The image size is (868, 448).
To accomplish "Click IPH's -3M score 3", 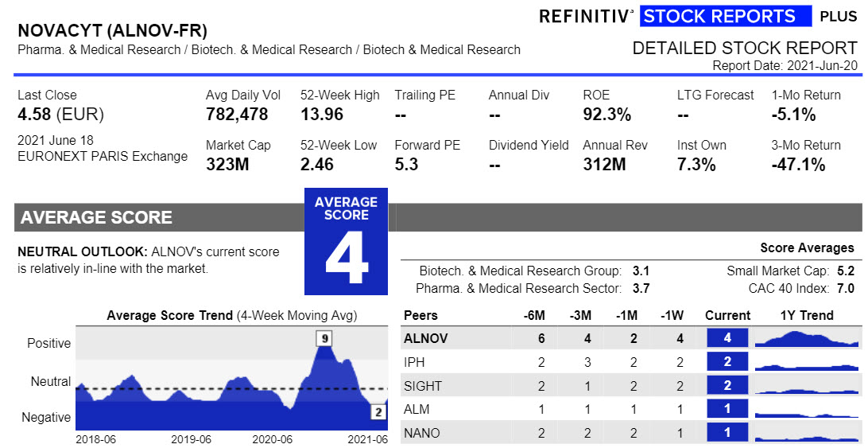I will [x=587, y=362].
